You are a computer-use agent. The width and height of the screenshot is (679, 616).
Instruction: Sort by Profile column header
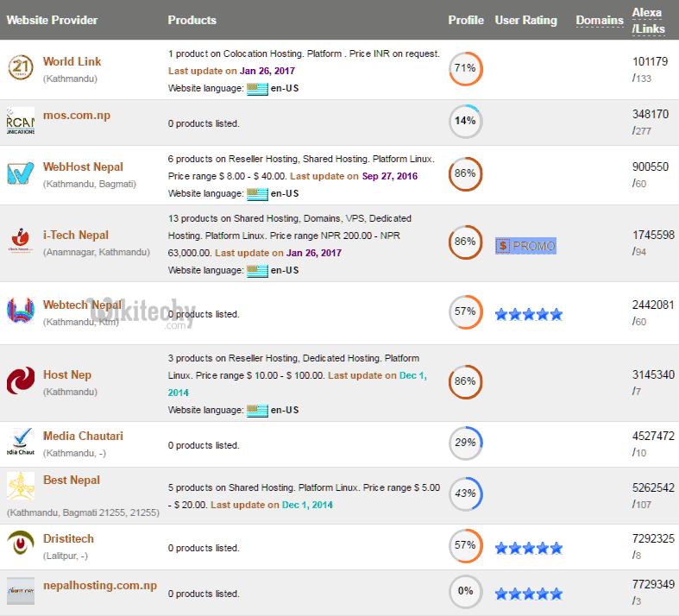tap(466, 20)
